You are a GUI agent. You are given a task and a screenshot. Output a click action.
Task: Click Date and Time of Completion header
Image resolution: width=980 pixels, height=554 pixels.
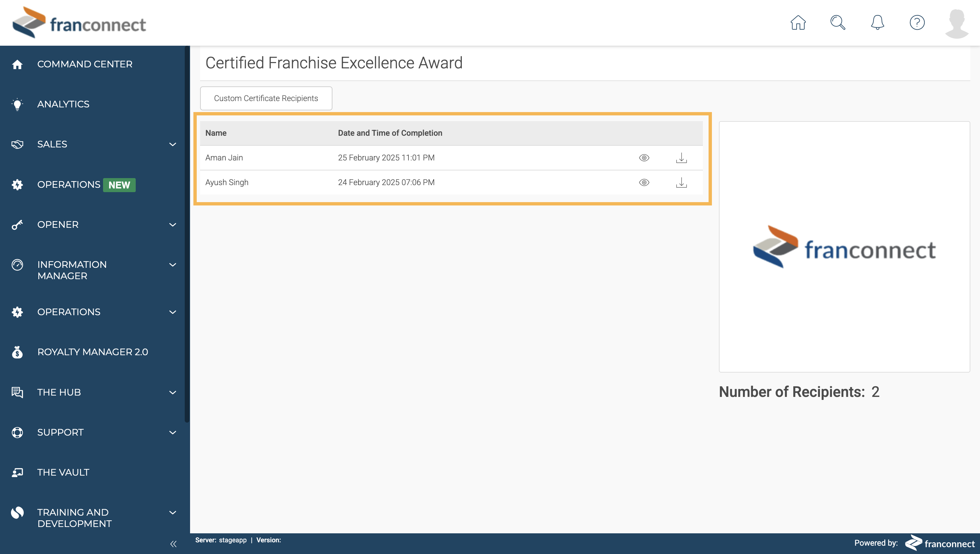tap(390, 133)
